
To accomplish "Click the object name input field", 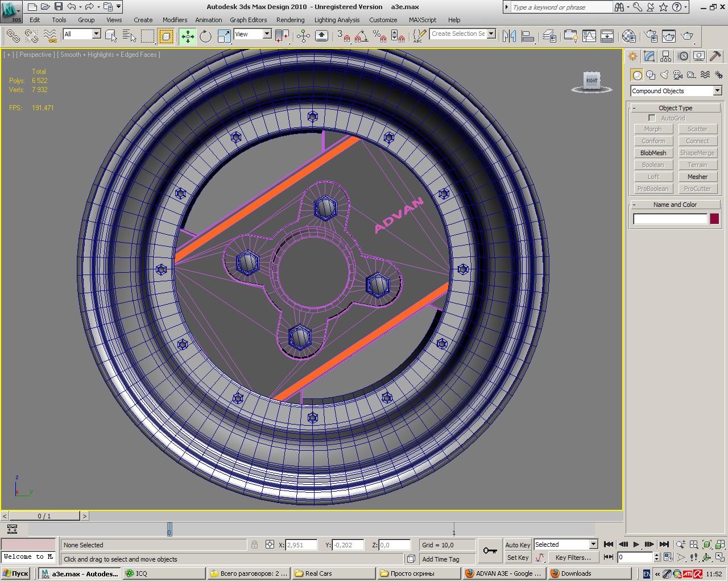I will [671, 219].
